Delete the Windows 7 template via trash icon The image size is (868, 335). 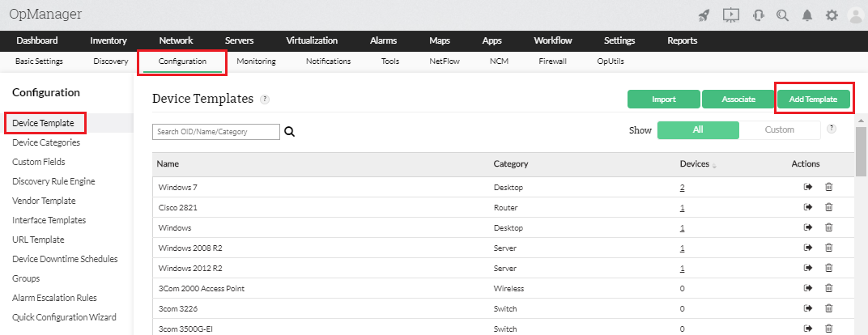click(x=828, y=188)
